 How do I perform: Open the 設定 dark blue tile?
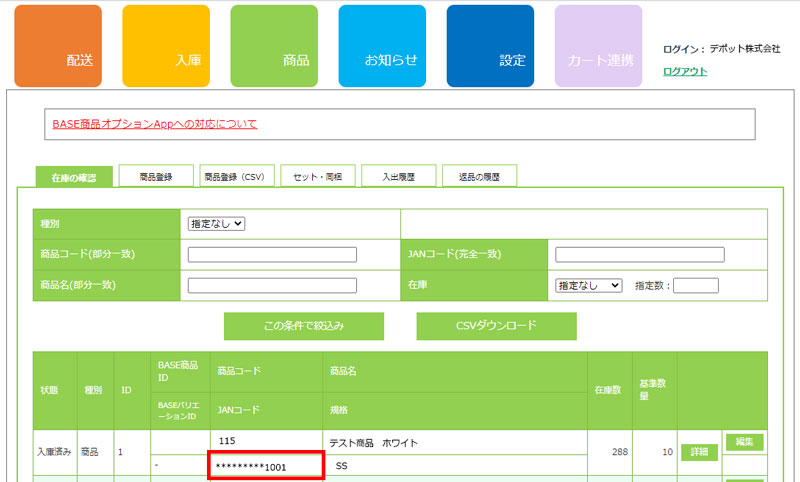coord(490,46)
